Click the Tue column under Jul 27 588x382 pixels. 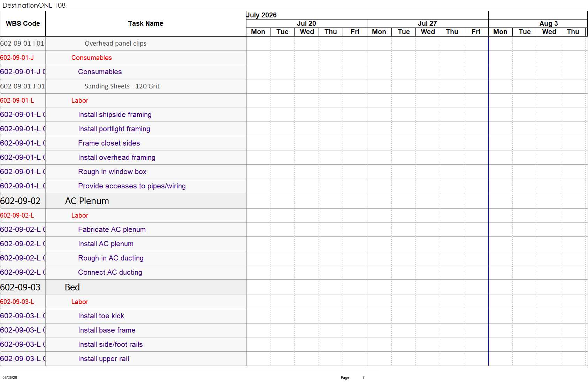coord(404,32)
